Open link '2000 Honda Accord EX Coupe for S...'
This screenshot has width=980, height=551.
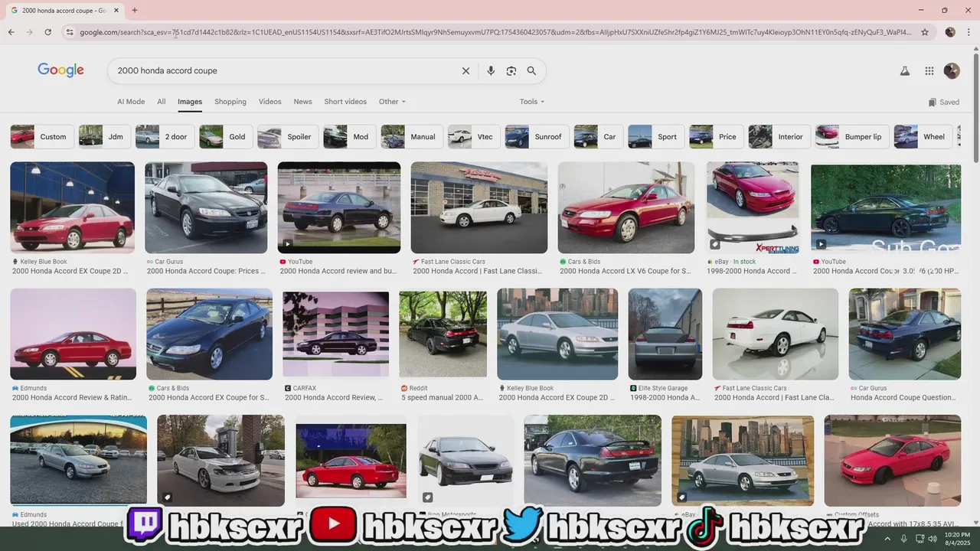pos(208,398)
